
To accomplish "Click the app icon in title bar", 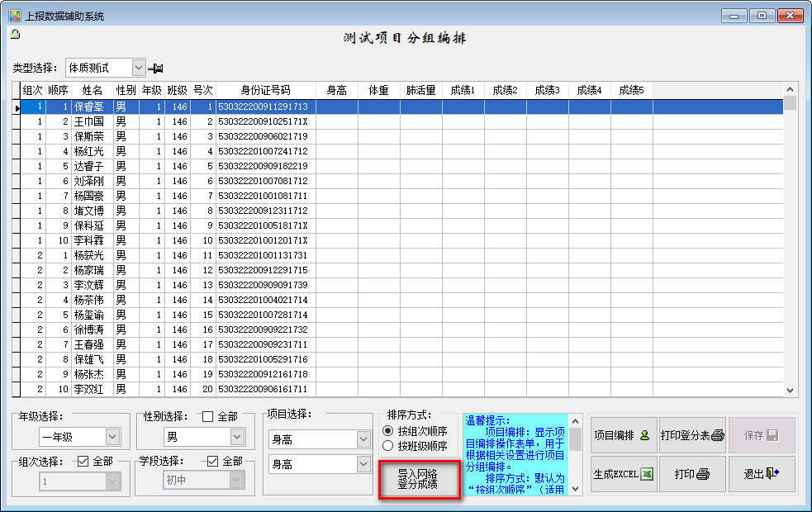I will pyautogui.click(x=14, y=16).
